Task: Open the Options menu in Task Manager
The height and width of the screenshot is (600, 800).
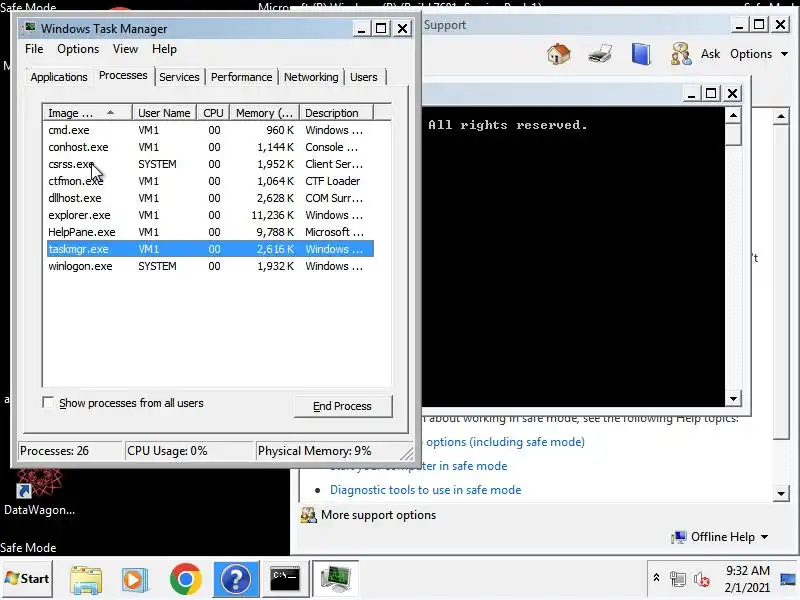Action: pyautogui.click(x=78, y=49)
